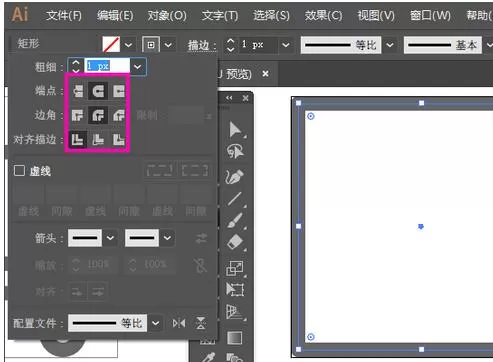Select the Line Segment tool
Screen dimensions: 493x362
click(235, 199)
